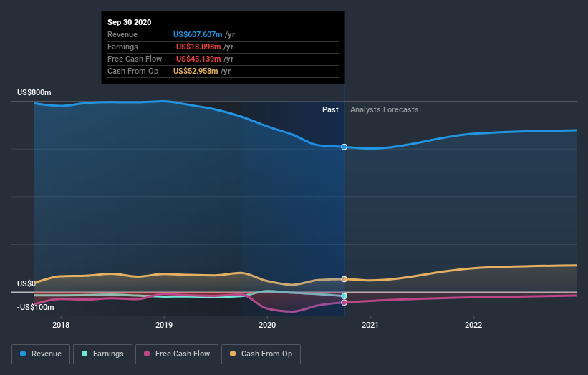Click the -US$18.098m earnings value
Viewport: 588px width, 375px height.
click(x=197, y=47)
